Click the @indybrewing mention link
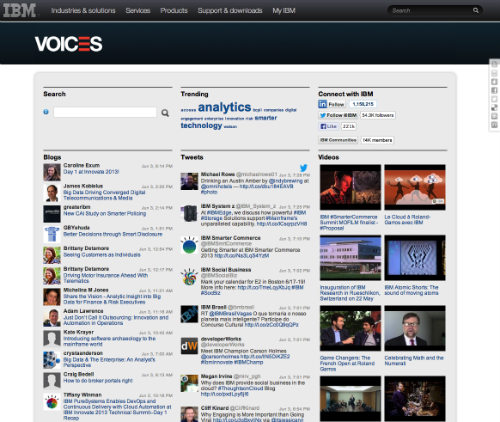500x422 pixels. point(286,181)
